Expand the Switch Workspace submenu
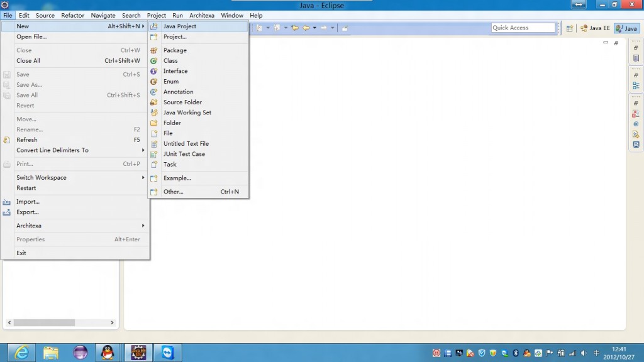Image resolution: width=644 pixels, height=362 pixels. (143, 177)
